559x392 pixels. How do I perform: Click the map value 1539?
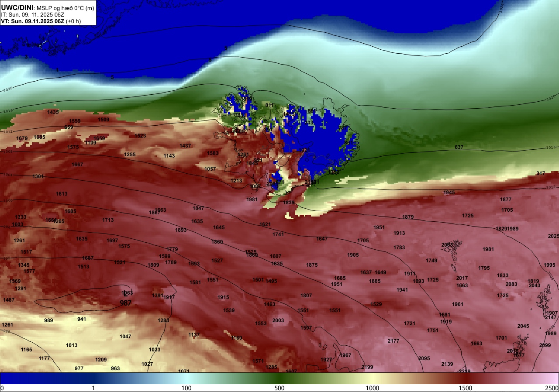point(229,310)
